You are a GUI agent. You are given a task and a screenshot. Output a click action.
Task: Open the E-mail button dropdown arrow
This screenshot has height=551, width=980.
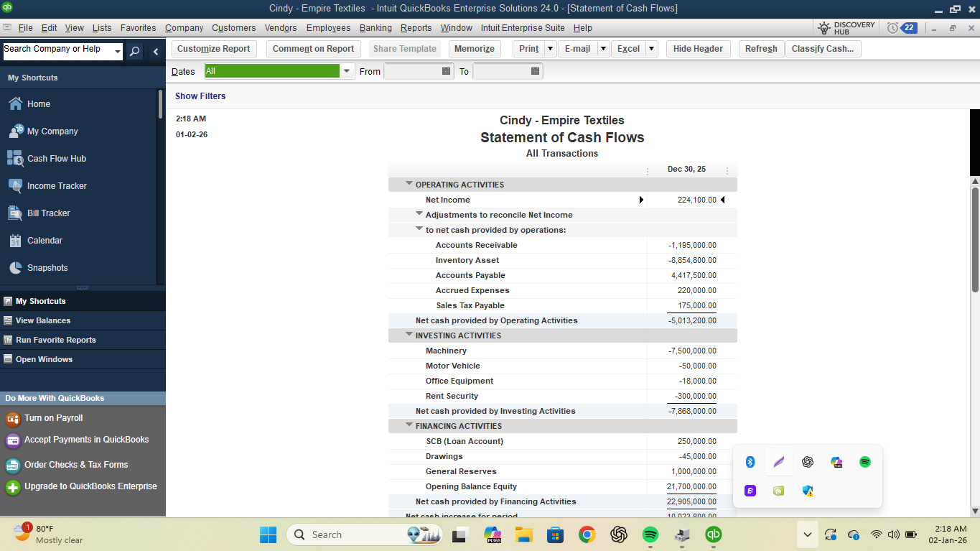(x=603, y=49)
